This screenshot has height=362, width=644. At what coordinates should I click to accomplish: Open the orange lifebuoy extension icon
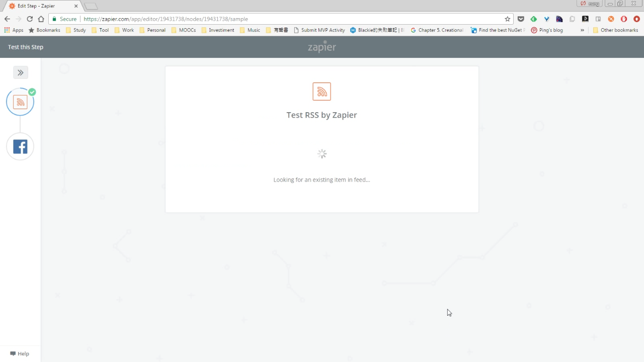point(611,19)
